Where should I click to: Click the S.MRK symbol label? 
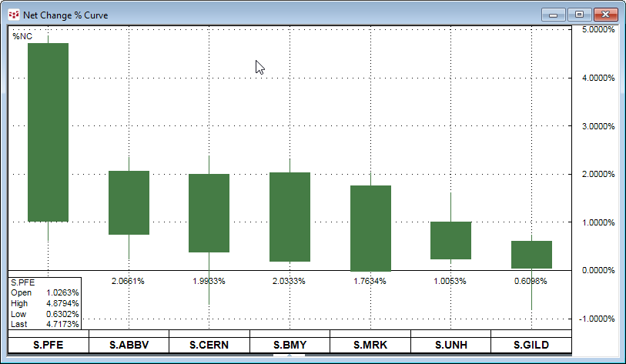(370, 345)
